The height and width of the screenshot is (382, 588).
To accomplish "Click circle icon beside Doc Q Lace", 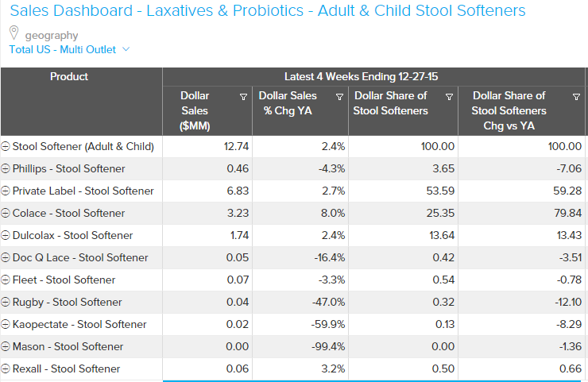I will [6, 258].
